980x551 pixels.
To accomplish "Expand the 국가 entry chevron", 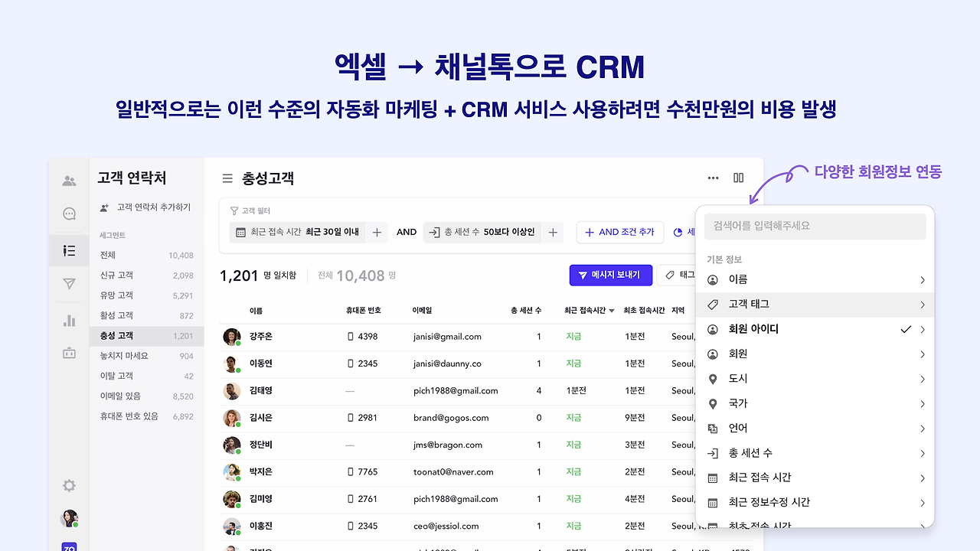I will tap(923, 404).
